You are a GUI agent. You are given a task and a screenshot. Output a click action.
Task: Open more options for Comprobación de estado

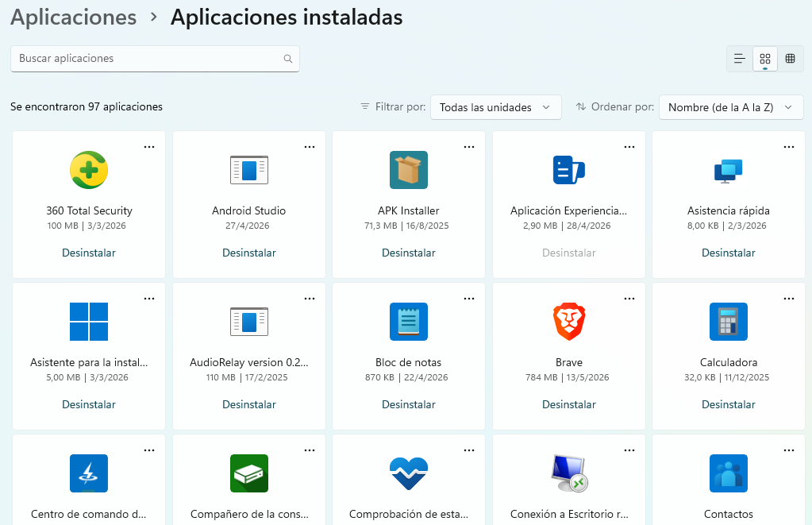click(469, 451)
